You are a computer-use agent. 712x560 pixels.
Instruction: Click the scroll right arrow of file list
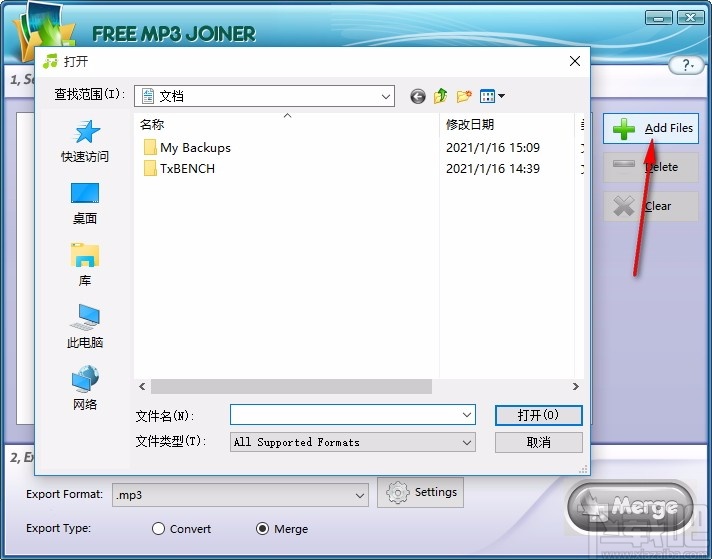tap(576, 387)
